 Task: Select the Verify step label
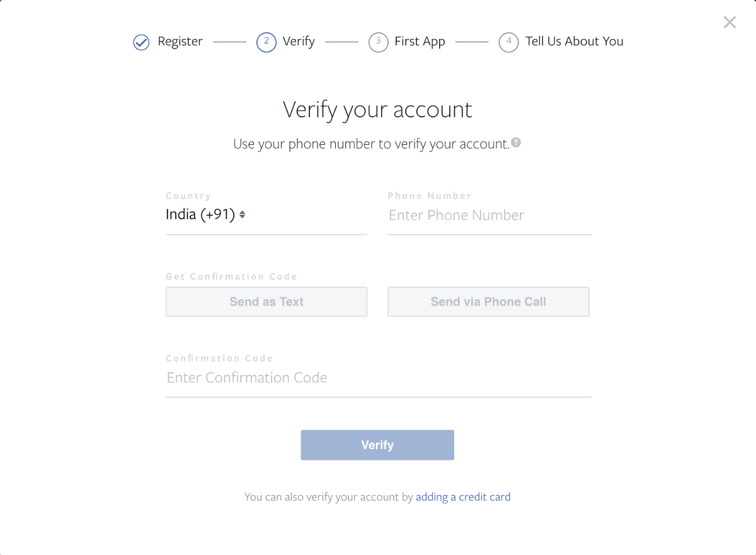point(299,42)
